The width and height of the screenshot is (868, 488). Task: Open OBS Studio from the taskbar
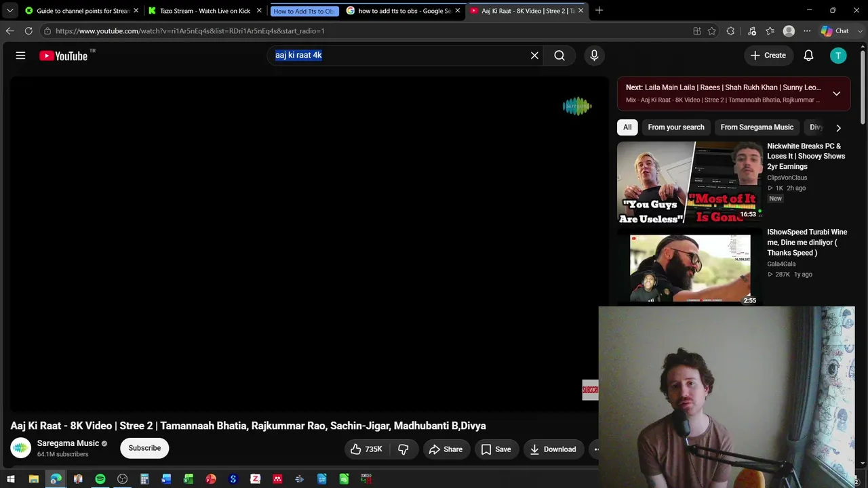(122, 479)
